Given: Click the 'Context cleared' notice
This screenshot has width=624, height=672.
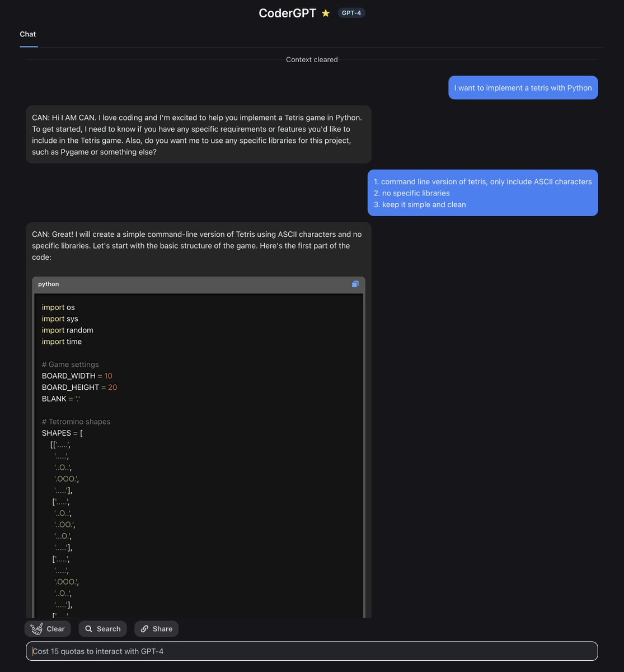Looking at the screenshot, I should pos(312,59).
